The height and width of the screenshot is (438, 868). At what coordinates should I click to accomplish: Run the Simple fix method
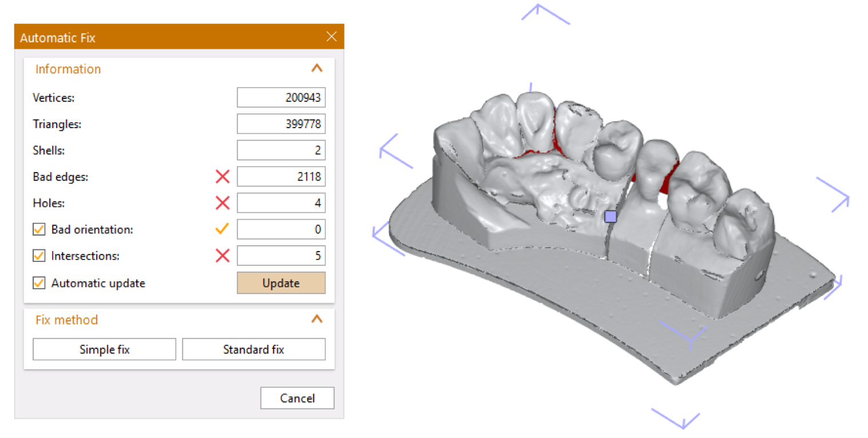(104, 349)
